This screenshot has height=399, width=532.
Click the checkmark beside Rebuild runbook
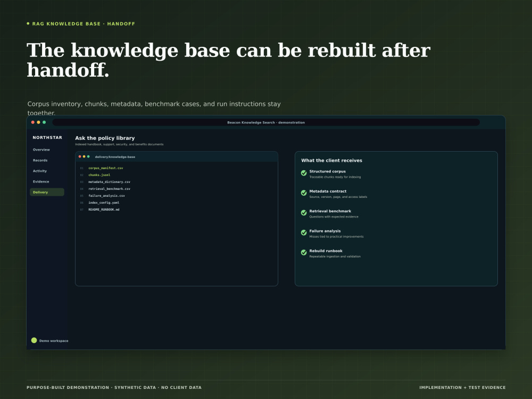pos(304,252)
